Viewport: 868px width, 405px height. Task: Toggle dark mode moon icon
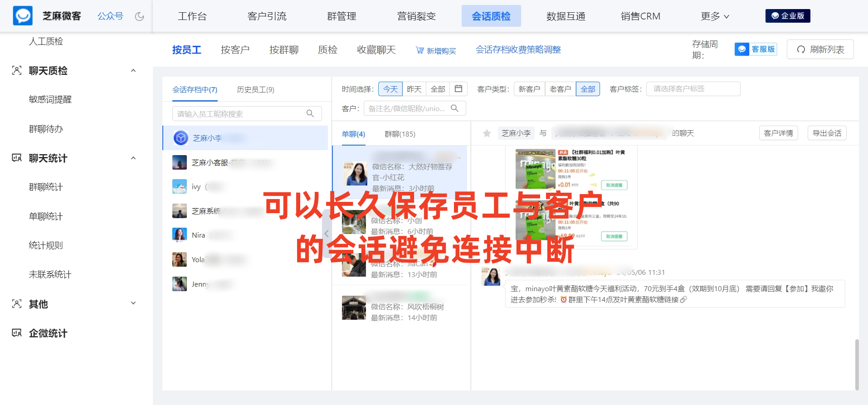pyautogui.click(x=140, y=16)
